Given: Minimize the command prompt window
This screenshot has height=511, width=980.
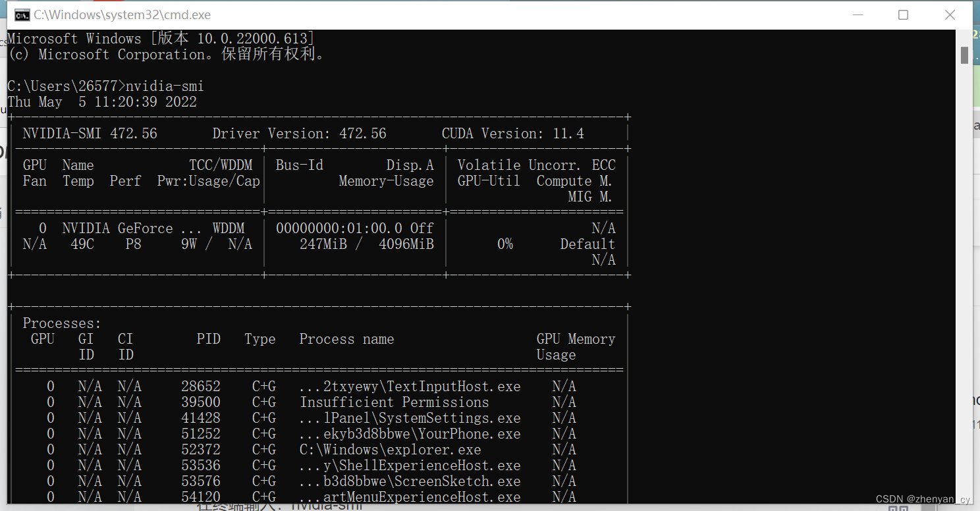Looking at the screenshot, I should click(857, 14).
